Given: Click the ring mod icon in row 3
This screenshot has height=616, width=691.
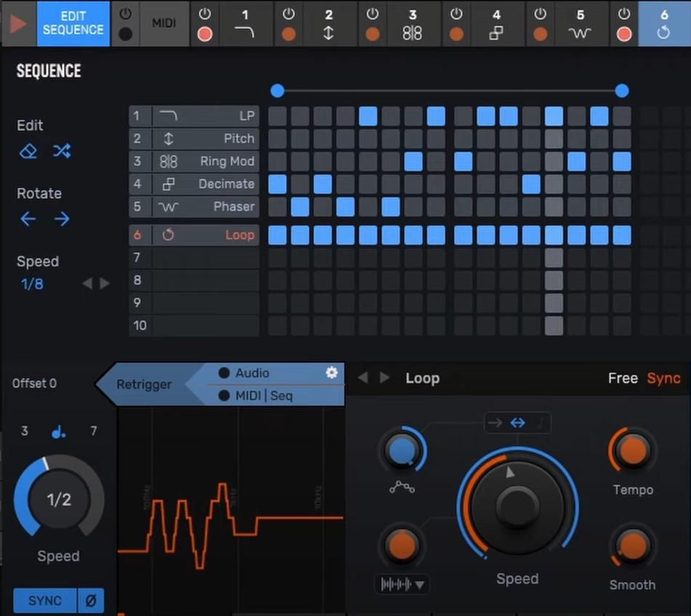Looking at the screenshot, I should coord(169,161).
